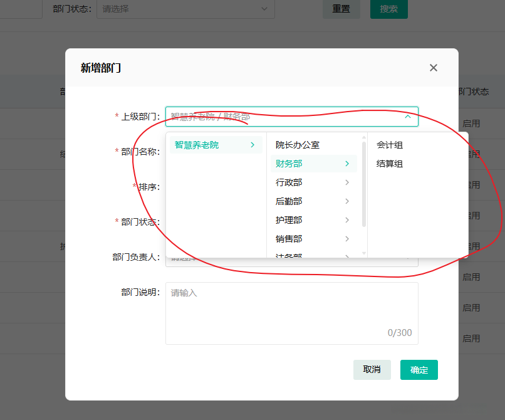Expand the arrow next to 智慧养老院

coord(252,145)
